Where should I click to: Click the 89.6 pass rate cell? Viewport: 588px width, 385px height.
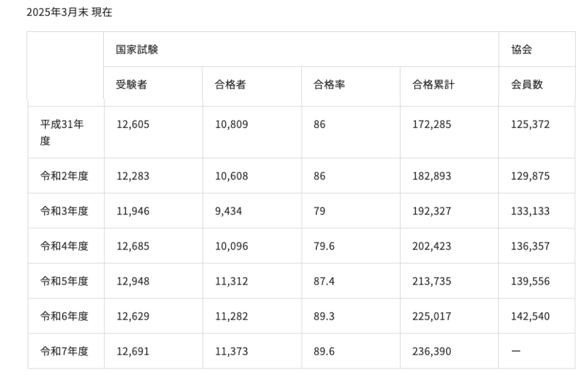324,351
